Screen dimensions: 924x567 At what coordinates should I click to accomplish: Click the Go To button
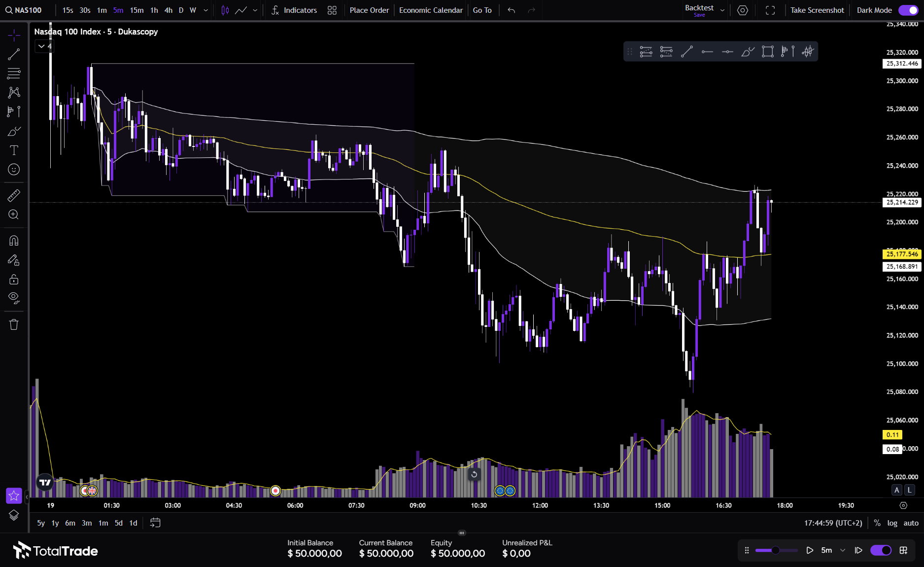(482, 10)
